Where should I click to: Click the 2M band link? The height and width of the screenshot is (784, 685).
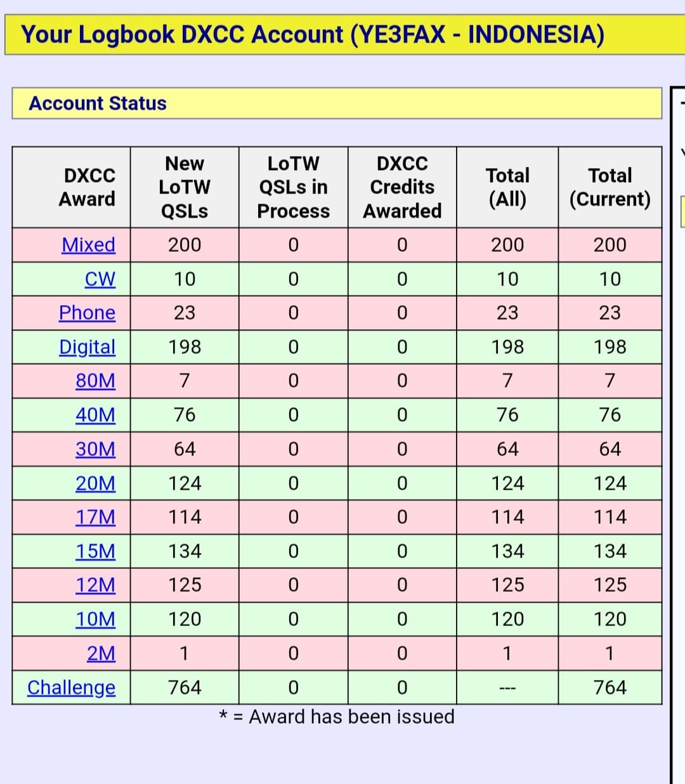tap(101, 653)
